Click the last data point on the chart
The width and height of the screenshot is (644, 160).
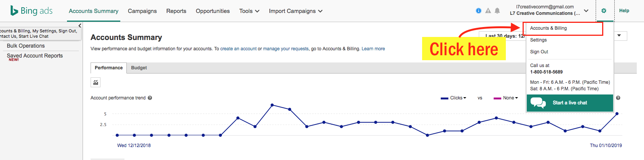pyautogui.click(x=617, y=114)
